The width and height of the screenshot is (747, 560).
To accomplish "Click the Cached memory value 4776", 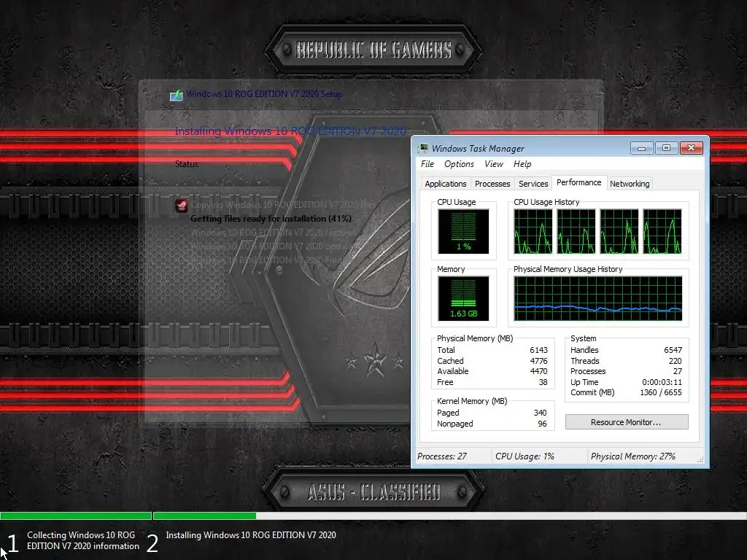I will pos(538,361).
